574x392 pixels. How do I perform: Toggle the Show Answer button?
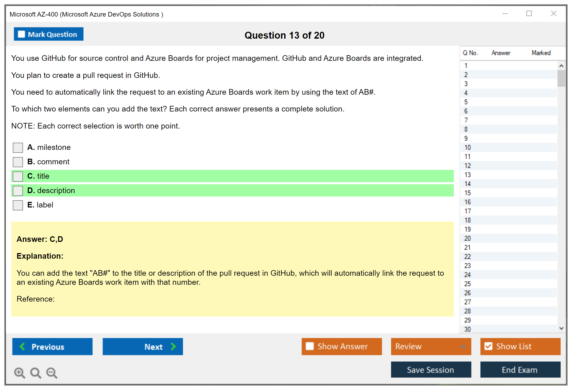341,346
